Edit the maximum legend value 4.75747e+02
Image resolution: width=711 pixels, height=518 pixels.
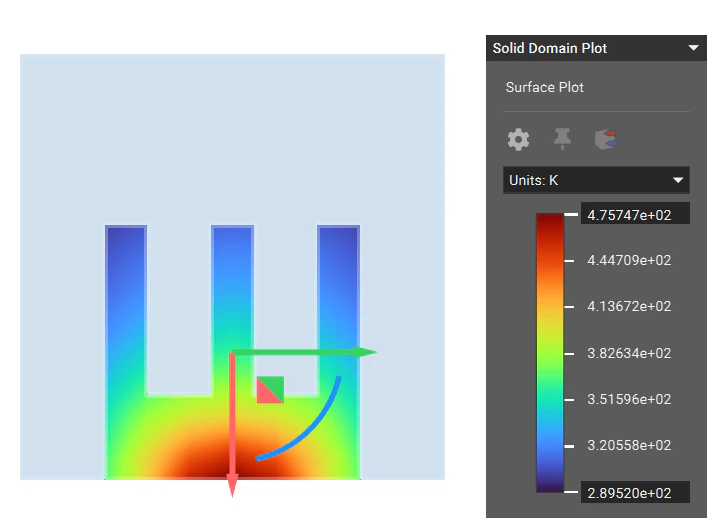click(635, 214)
